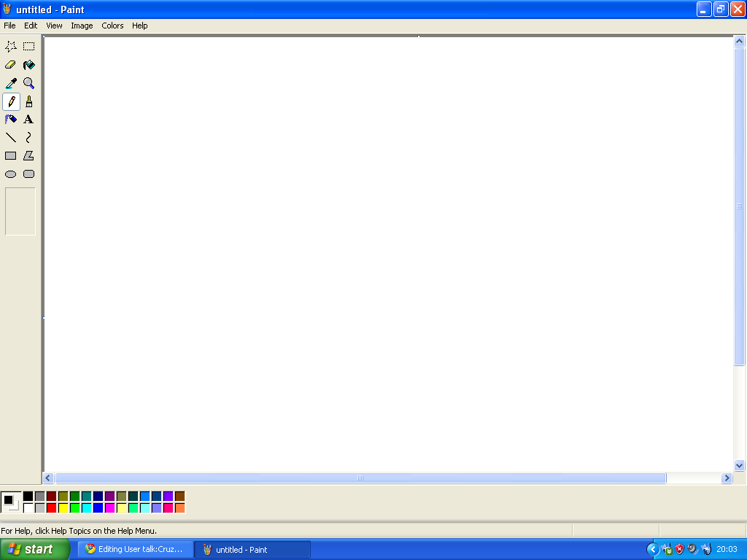Image resolution: width=747 pixels, height=560 pixels.
Task: Open the File menu
Action: [x=9, y=26]
